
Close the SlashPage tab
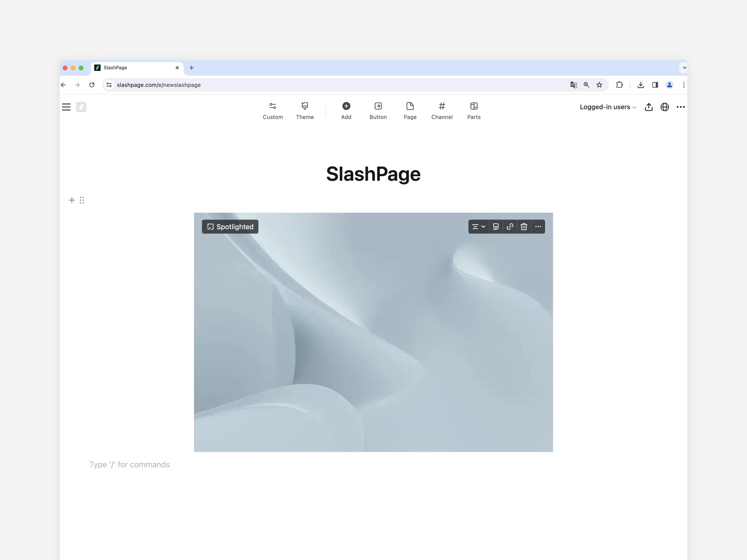[177, 68]
